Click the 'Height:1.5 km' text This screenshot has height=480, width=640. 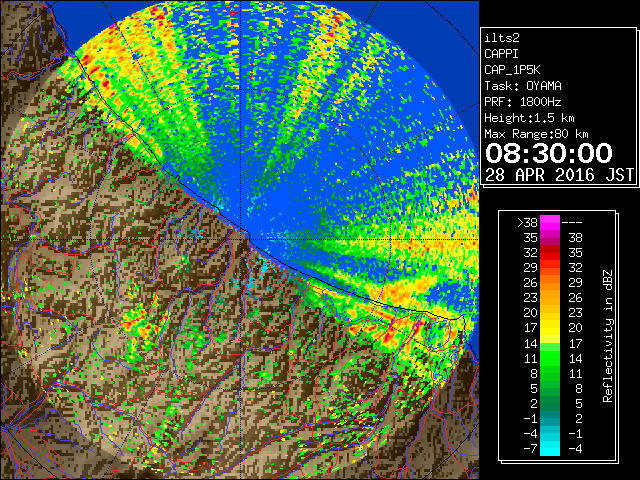(529, 118)
